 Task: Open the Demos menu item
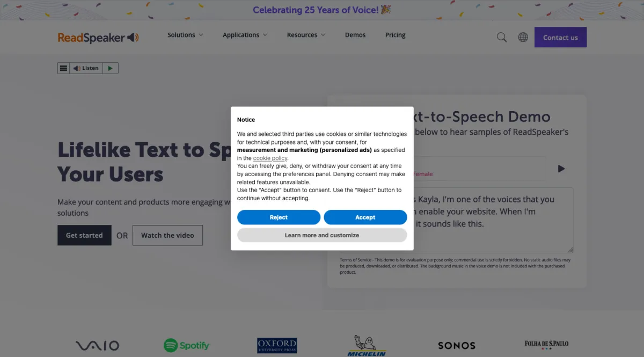click(x=355, y=35)
